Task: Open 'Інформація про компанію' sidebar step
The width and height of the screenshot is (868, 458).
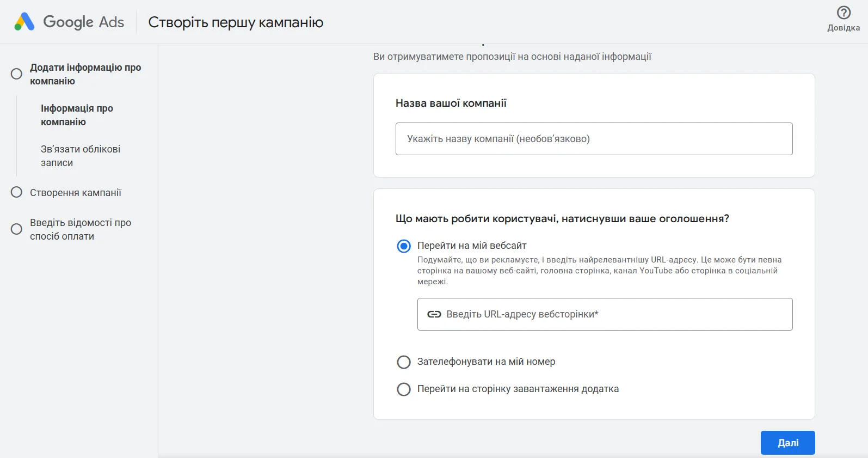Action: pyautogui.click(x=77, y=115)
